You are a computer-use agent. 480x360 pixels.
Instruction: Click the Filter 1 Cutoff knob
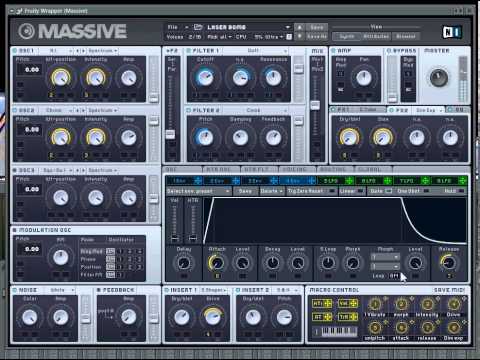(205, 77)
